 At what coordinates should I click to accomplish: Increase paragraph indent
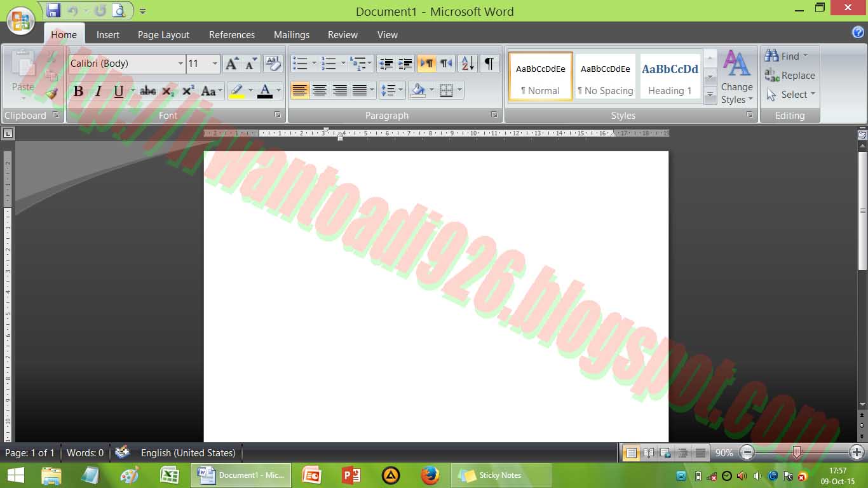pyautogui.click(x=405, y=64)
